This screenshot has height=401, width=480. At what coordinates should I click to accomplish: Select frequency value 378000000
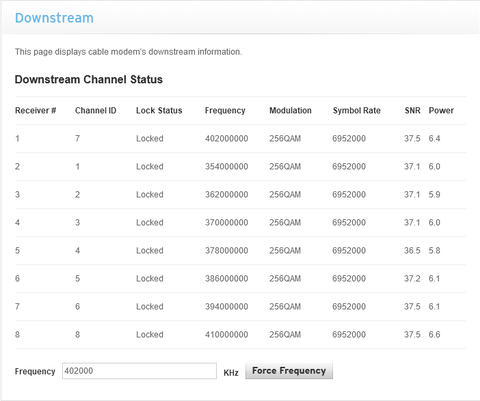(x=226, y=250)
